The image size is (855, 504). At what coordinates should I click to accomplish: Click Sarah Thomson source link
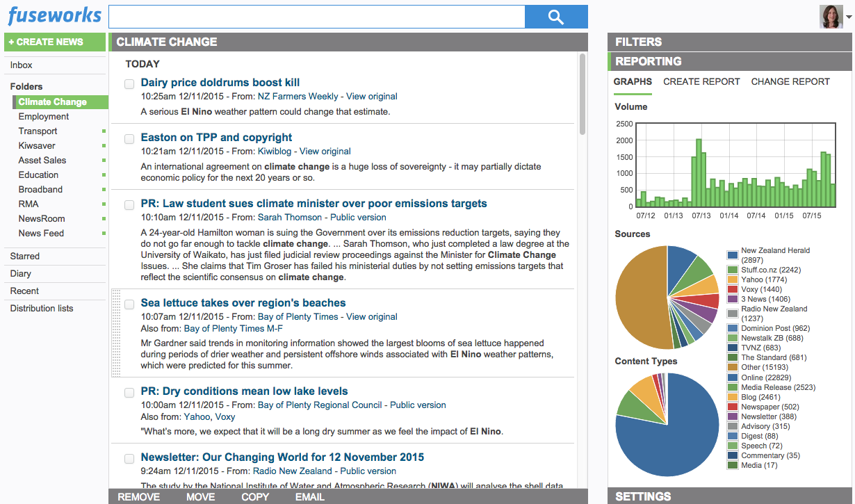coord(290,218)
